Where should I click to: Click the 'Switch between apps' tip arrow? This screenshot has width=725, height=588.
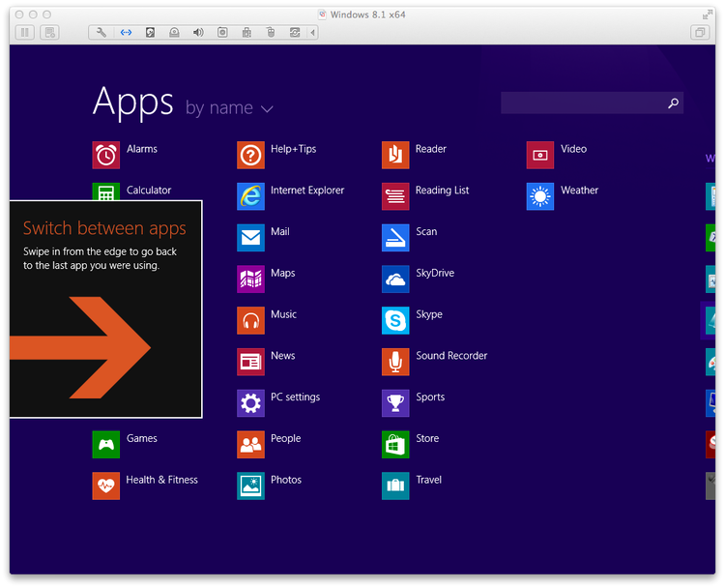80,347
